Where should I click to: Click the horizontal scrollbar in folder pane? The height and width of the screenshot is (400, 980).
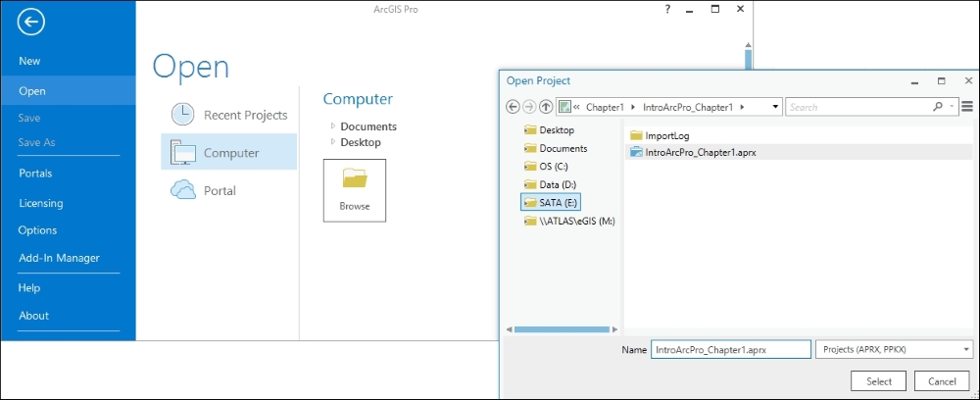click(549, 329)
